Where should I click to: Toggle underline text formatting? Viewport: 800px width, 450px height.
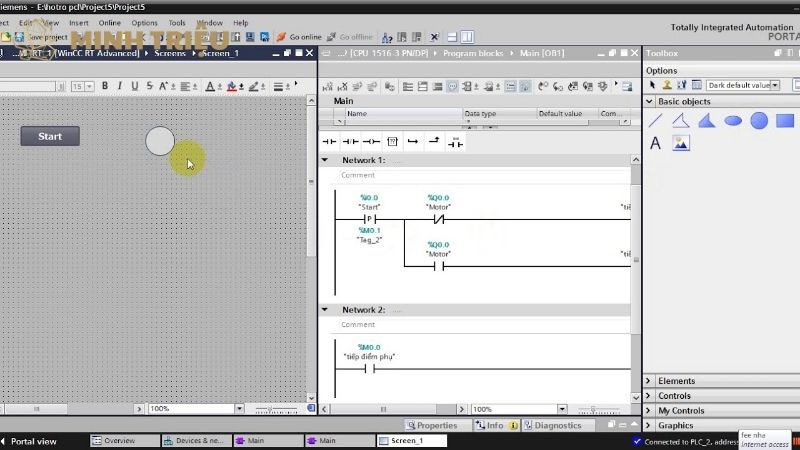[x=134, y=87]
